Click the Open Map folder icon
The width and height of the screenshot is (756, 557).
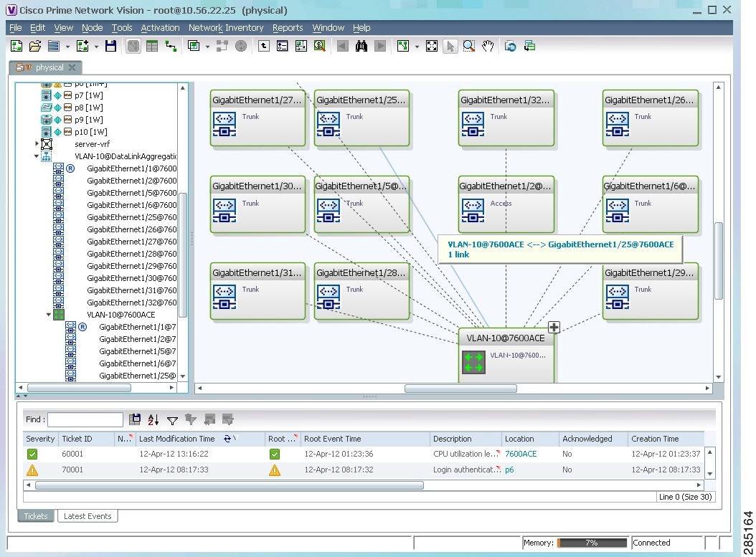coord(34,47)
